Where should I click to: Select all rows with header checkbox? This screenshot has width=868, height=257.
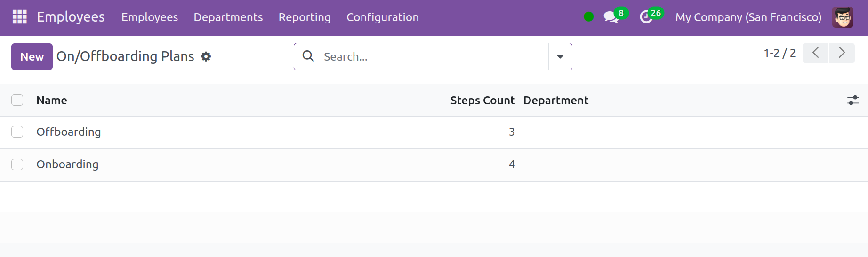(x=17, y=100)
